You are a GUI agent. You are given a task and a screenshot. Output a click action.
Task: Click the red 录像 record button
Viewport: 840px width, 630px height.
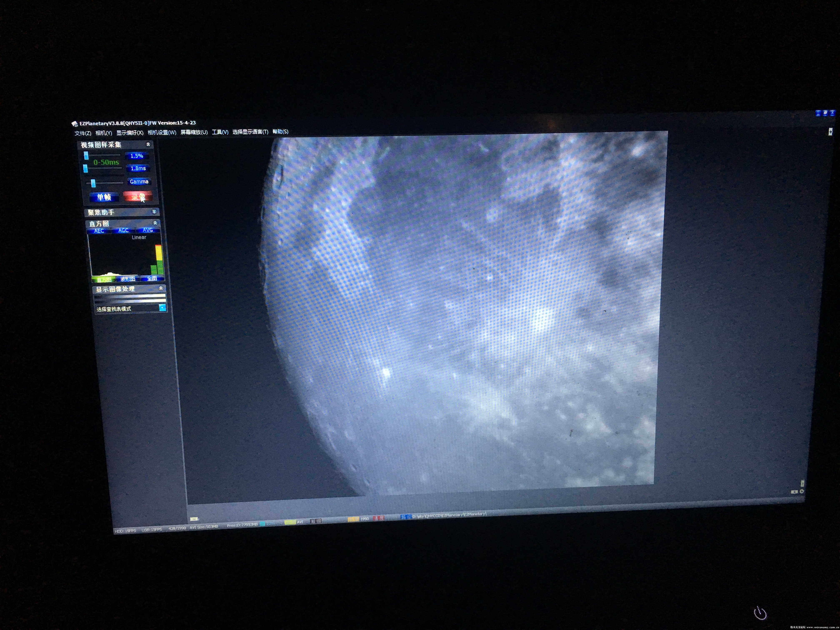[x=138, y=196]
